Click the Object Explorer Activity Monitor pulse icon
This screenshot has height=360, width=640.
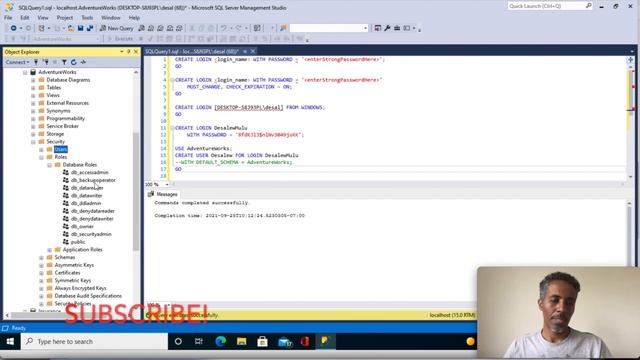(x=83, y=62)
